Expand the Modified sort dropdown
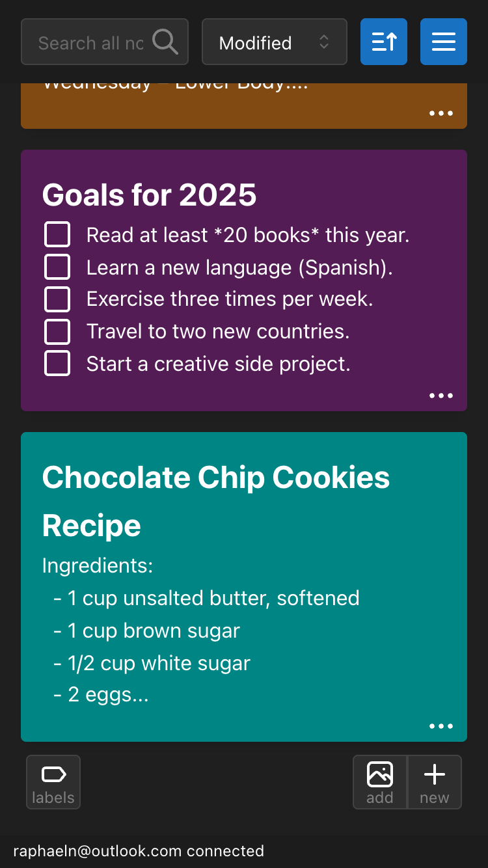Screen dimensions: 488x868 pos(274,42)
